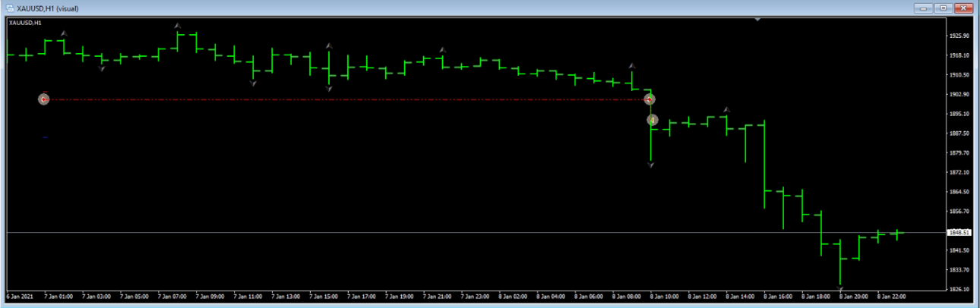Viewport: 980px width, 308px height.
Task: Close the XAUUSD,H1 chart window
Action: pos(963,8)
